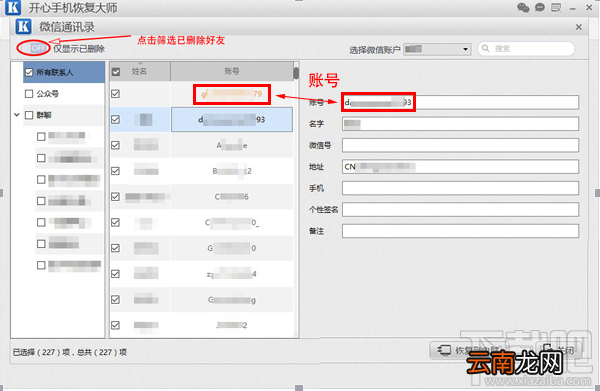Open the WeChat icon in title bar
The width and height of the screenshot is (600, 391).
point(523,7)
